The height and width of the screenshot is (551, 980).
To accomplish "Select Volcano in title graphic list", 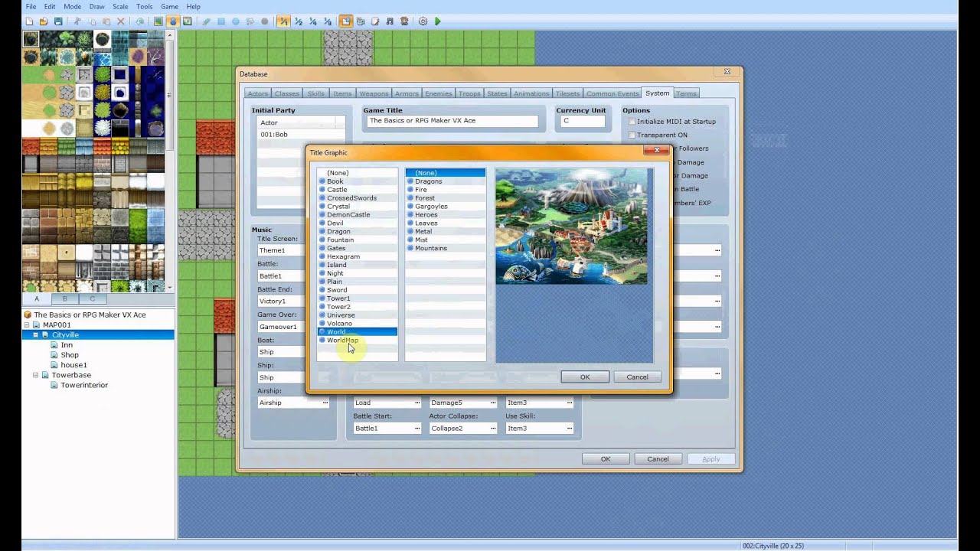I will pyautogui.click(x=358, y=323).
